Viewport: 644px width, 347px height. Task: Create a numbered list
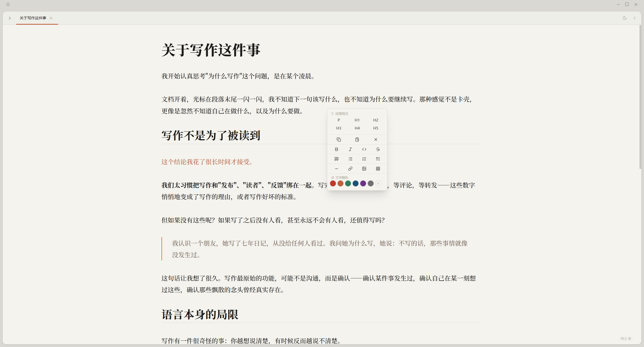364,159
